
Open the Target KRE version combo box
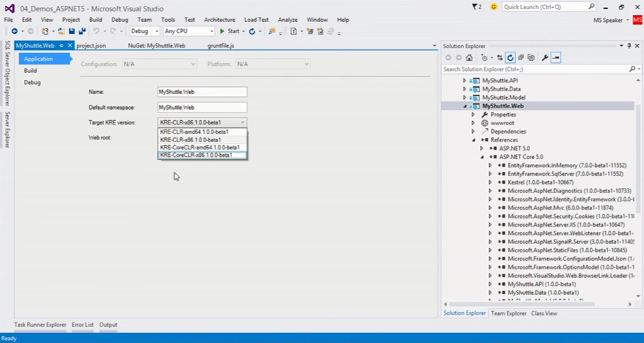(x=202, y=122)
